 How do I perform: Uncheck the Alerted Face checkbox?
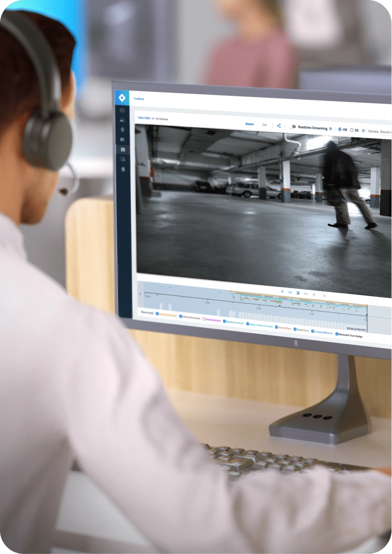pos(276,327)
